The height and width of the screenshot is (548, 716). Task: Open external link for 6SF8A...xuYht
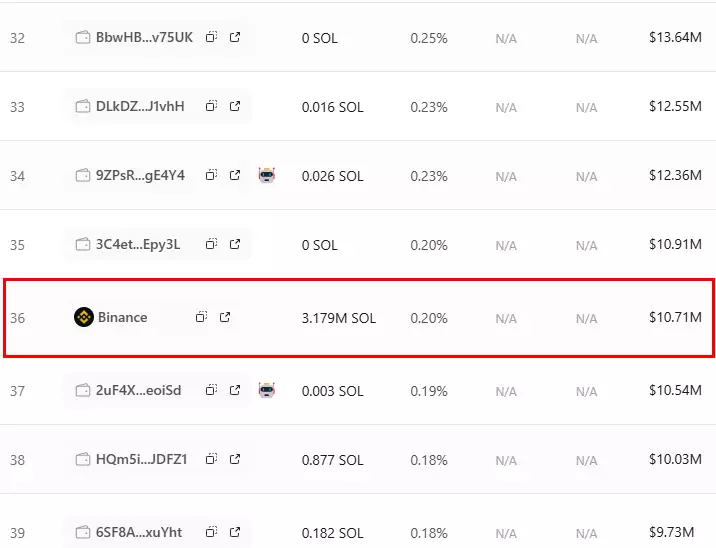coord(235,532)
